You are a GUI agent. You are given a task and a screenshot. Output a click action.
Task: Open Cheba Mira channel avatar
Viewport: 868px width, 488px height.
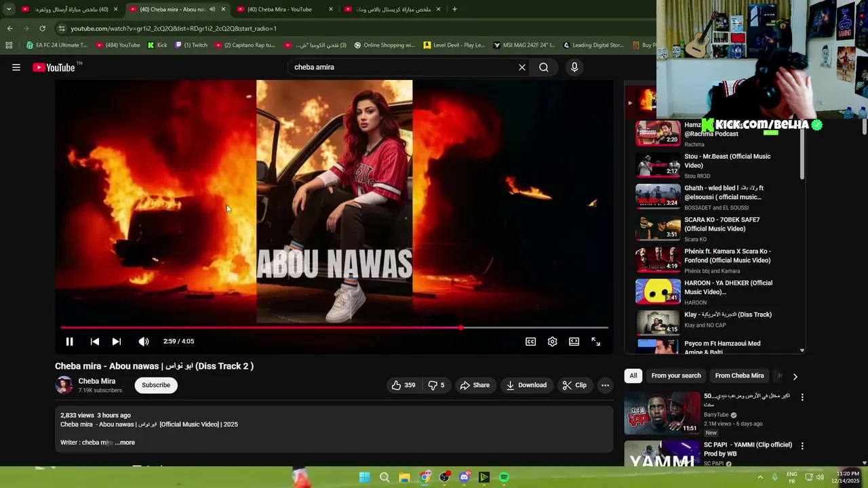[64, 385]
